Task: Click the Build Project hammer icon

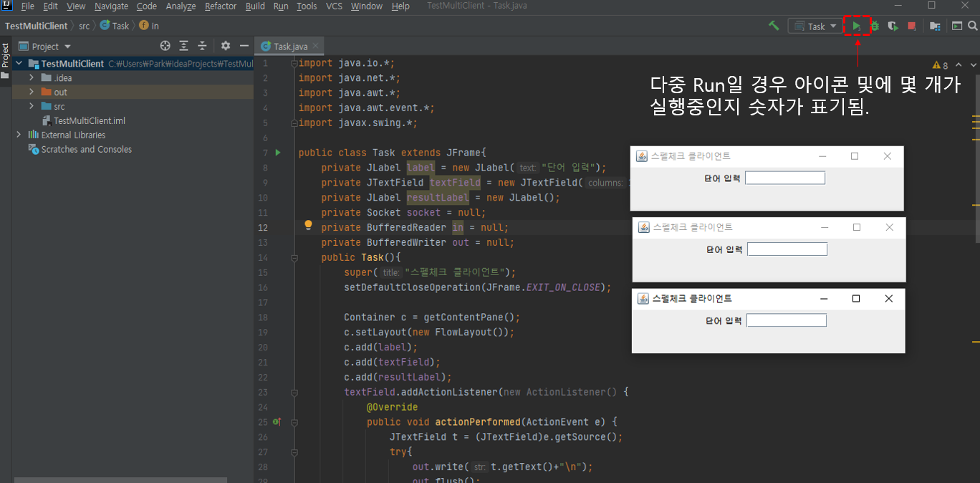Action: tap(774, 26)
